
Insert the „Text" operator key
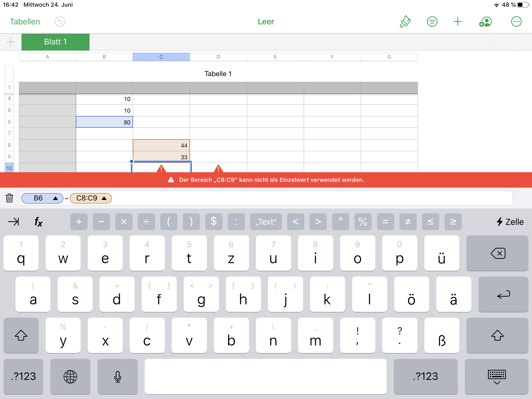point(266,222)
